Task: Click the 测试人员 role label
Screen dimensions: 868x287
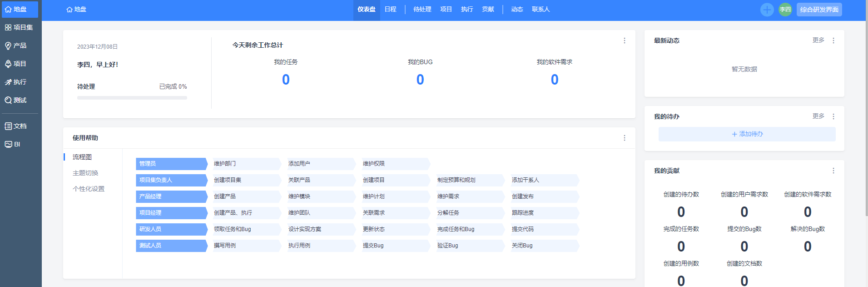Action: coord(172,246)
